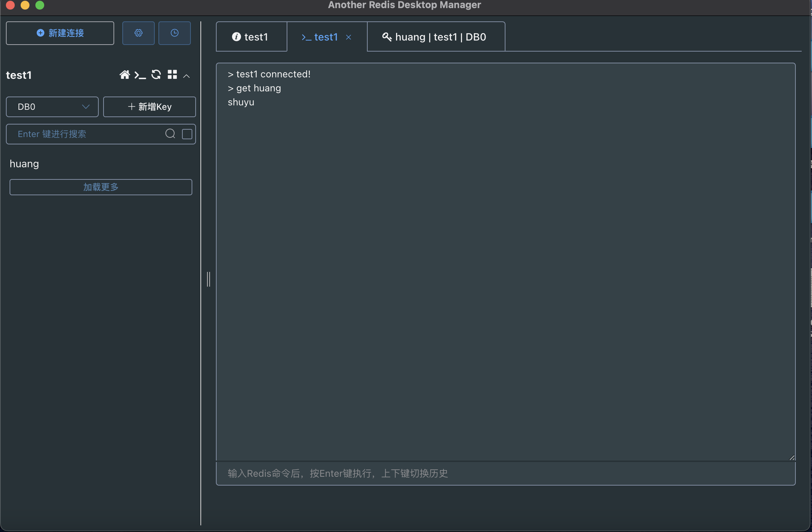Open the DB0 database dropdown
Image resolution: width=812 pixels, height=532 pixels.
(x=52, y=107)
